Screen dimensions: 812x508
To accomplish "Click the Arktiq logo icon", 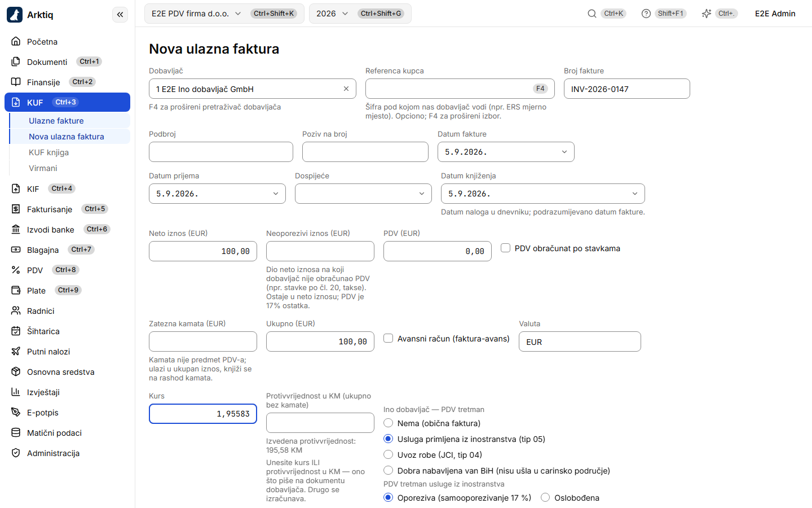I will tap(15, 15).
